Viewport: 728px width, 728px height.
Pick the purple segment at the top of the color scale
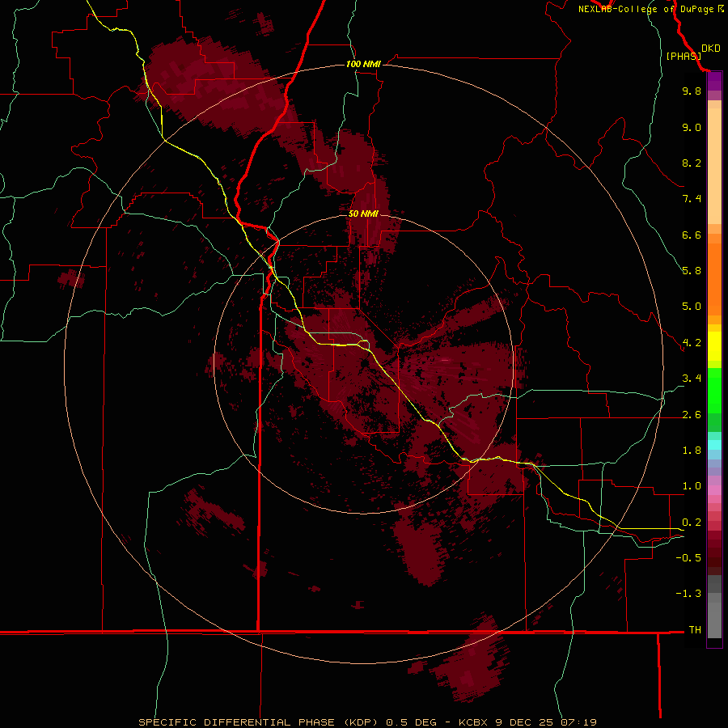[x=714, y=81]
